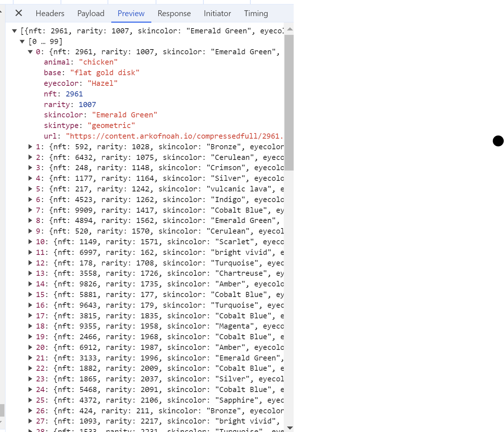
Task: Expand object 8 with nft 4894
Action: pyautogui.click(x=30, y=220)
